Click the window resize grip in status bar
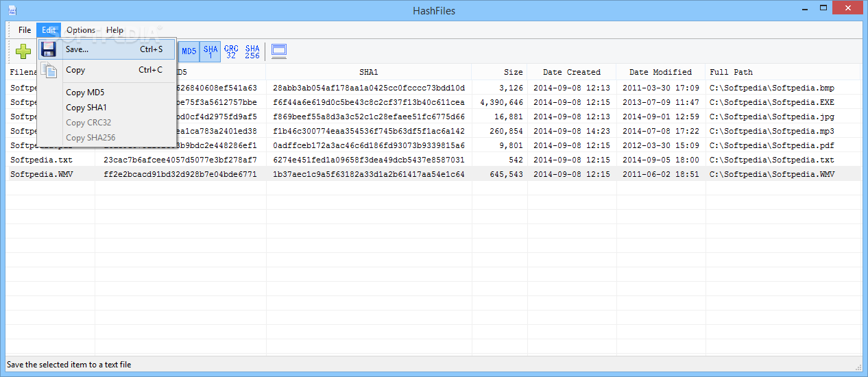 [857, 366]
